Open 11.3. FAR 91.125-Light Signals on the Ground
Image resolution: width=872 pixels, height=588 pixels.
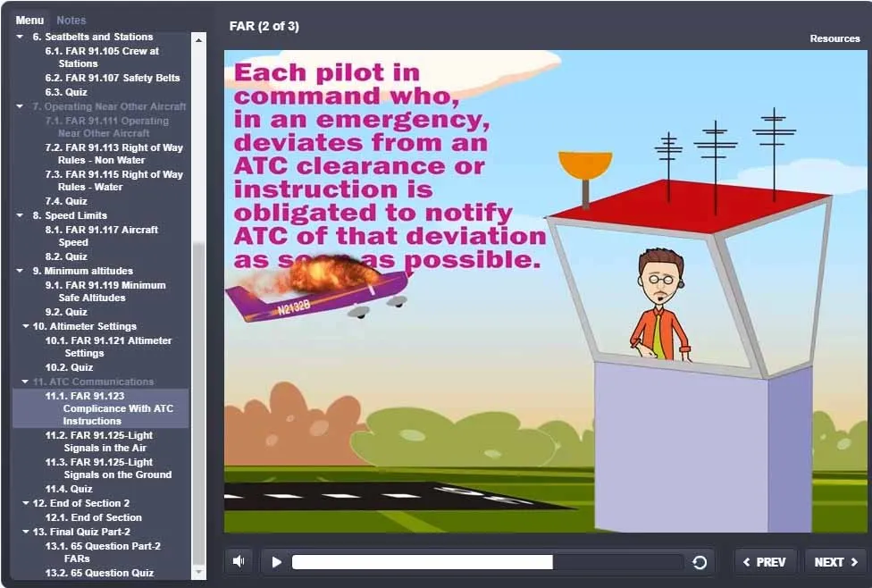point(108,468)
